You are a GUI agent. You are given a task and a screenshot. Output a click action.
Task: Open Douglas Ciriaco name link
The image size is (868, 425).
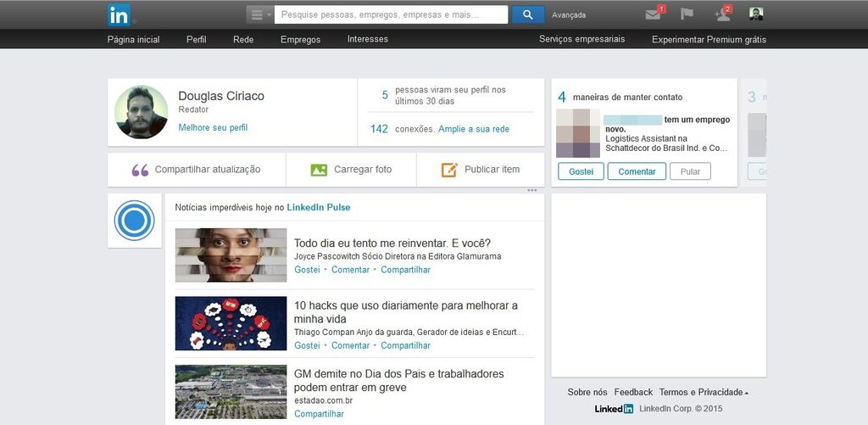click(221, 96)
